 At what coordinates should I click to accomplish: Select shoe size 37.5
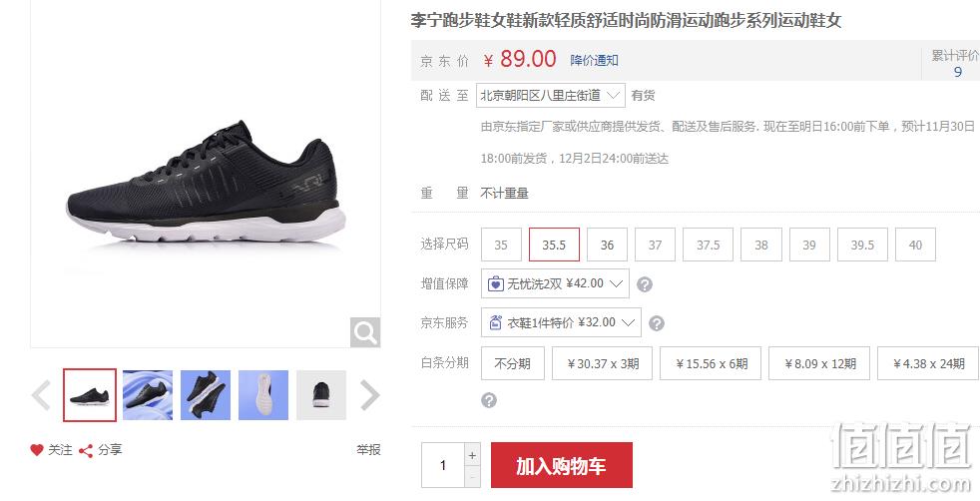tap(709, 245)
